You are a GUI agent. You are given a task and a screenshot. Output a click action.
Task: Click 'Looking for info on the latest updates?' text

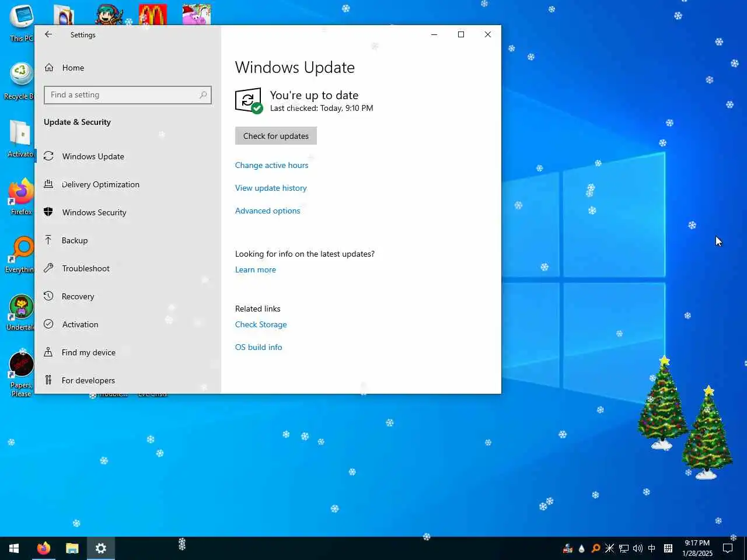point(305,254)
